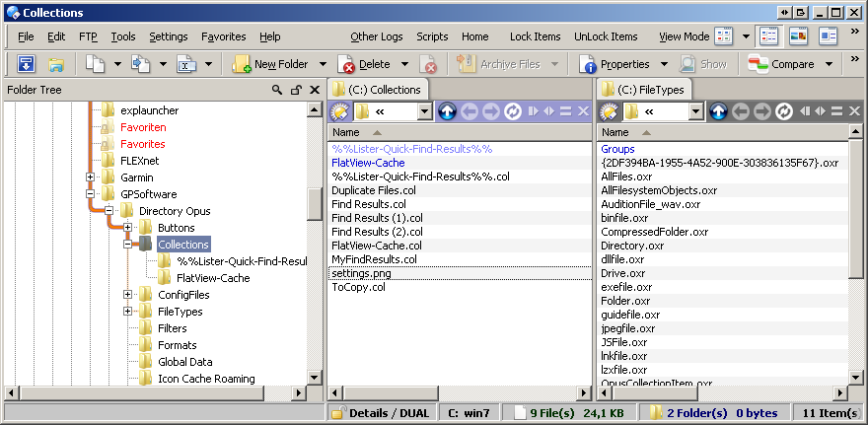Click the Properties button
The image size is (868, 425).
pyautogui.click(x=615, y=64)
